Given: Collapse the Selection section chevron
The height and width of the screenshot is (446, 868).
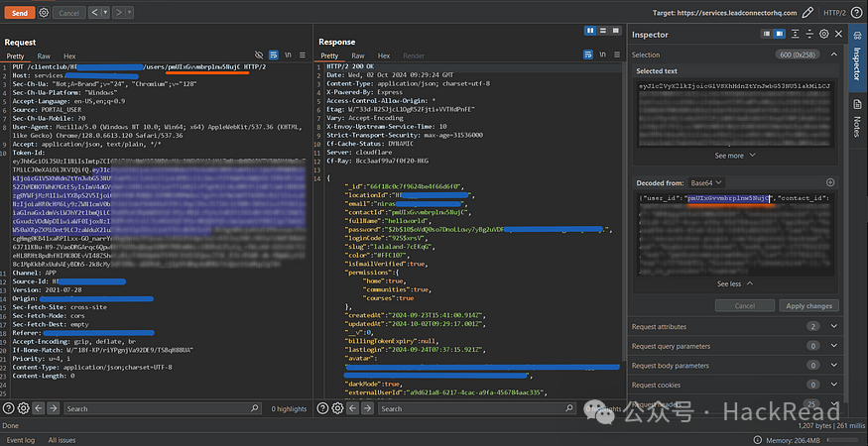Looking at the screenshot, I should [x=834, y=56].
